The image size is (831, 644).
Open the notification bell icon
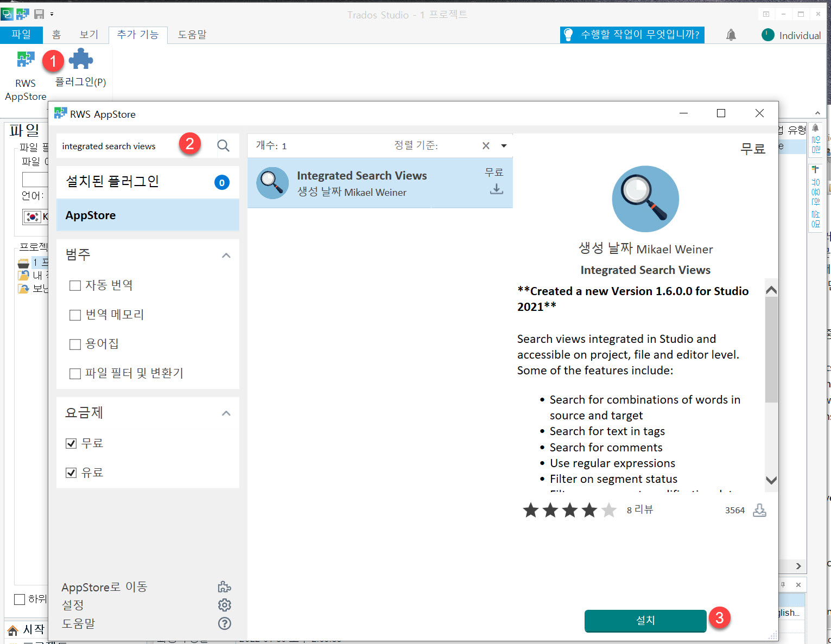(731, 34)
